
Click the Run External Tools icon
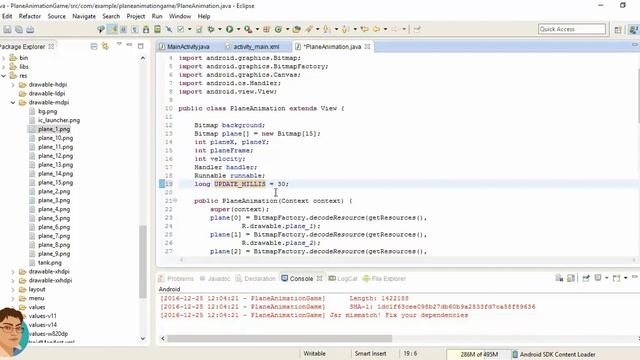(248, 29)
